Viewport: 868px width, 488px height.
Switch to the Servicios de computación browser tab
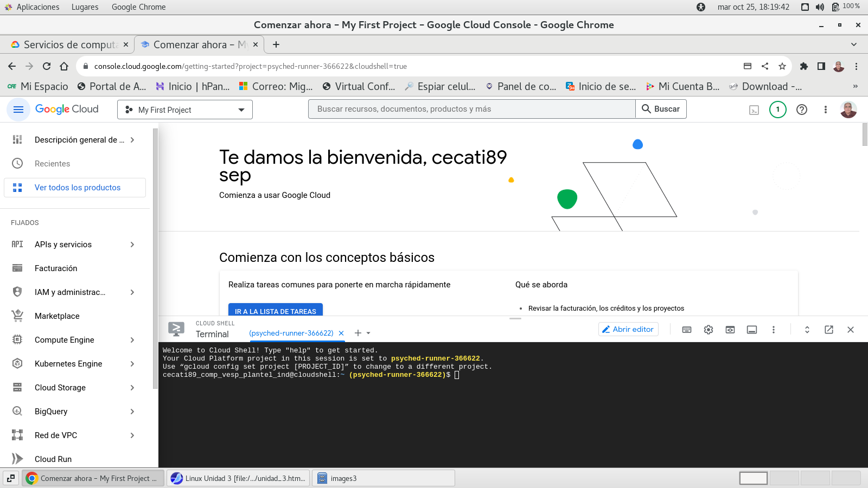[70, 44]
